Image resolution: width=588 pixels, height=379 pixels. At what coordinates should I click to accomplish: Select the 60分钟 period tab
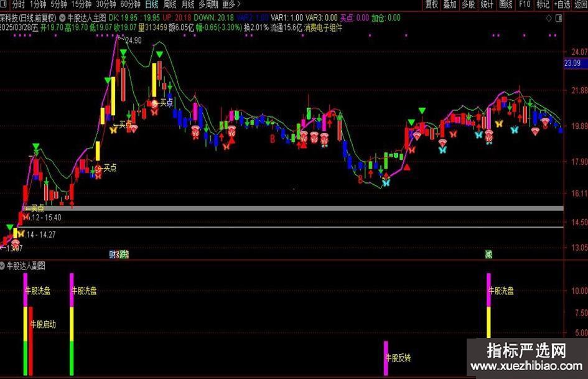pyautogui.click(x=130, y=4)
